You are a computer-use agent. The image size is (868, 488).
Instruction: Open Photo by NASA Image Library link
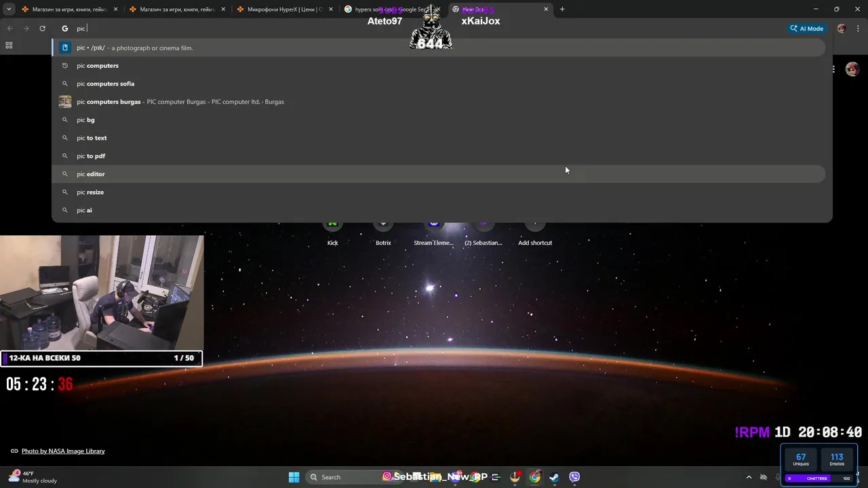click(x=63, y=451)
